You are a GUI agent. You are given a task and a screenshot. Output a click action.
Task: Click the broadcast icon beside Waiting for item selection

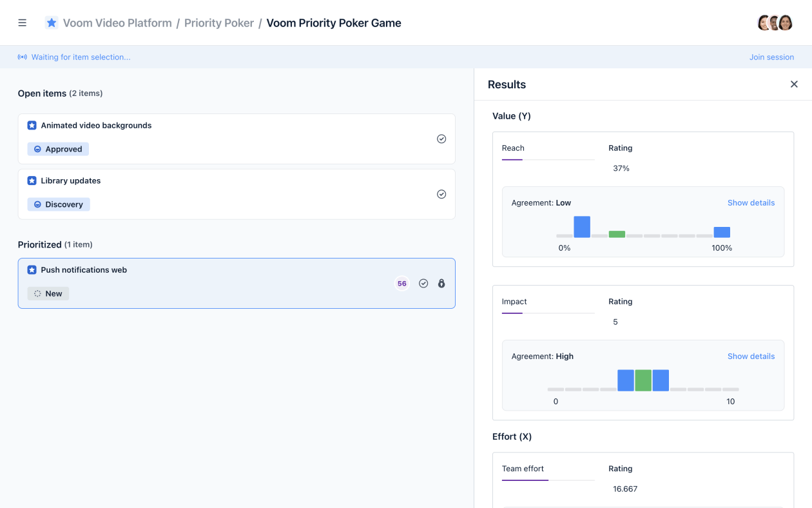23,57
